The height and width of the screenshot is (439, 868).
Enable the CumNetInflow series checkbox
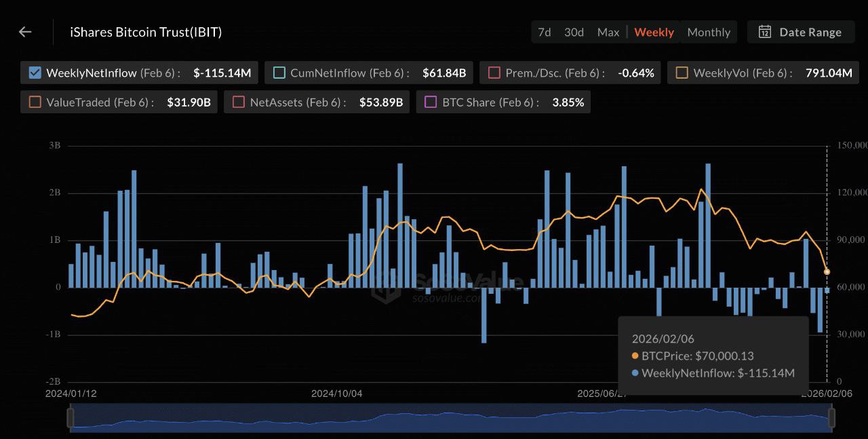[279, 73]
